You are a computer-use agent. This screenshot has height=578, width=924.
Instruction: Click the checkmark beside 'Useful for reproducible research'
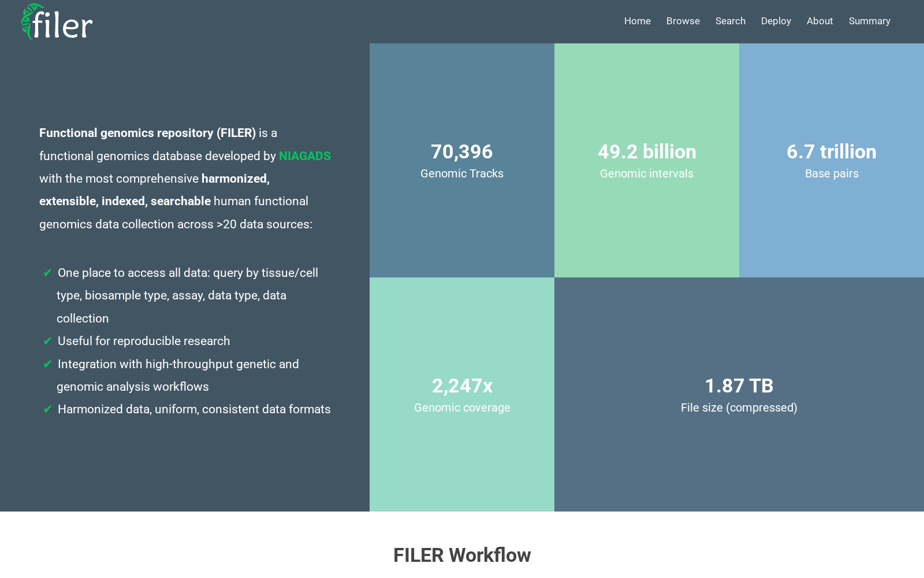(48, 341)
